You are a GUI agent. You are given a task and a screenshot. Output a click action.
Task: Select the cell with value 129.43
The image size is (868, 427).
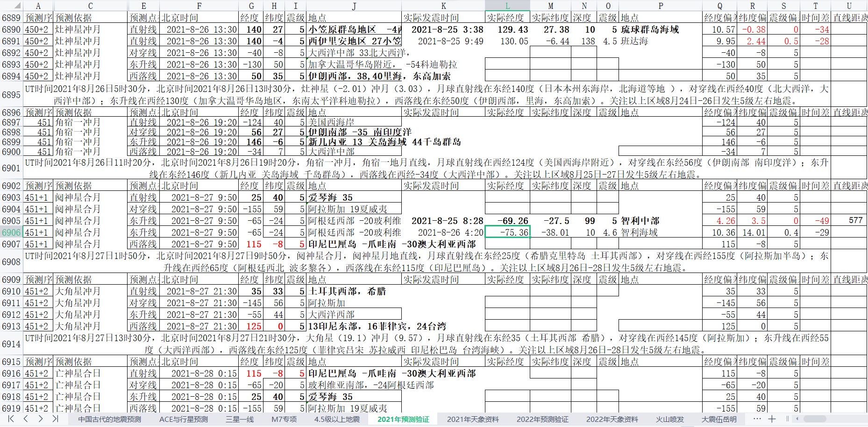pyautogui.click(x=507, y=29)
